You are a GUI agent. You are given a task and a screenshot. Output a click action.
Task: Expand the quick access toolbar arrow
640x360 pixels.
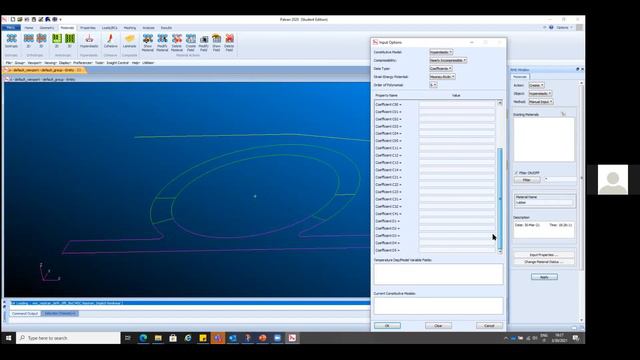(x=60, y=19)
